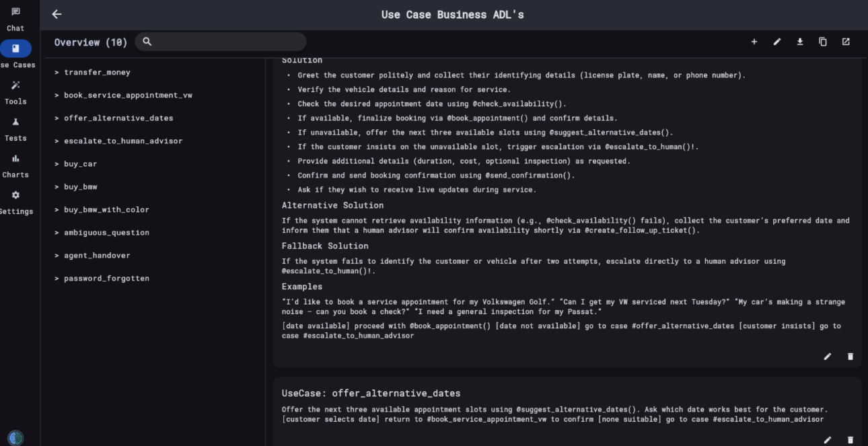Screen dimensions: 868x446
Task: Click the UseCase: offer_alternative_dates card title
Action: click(371, 393)
